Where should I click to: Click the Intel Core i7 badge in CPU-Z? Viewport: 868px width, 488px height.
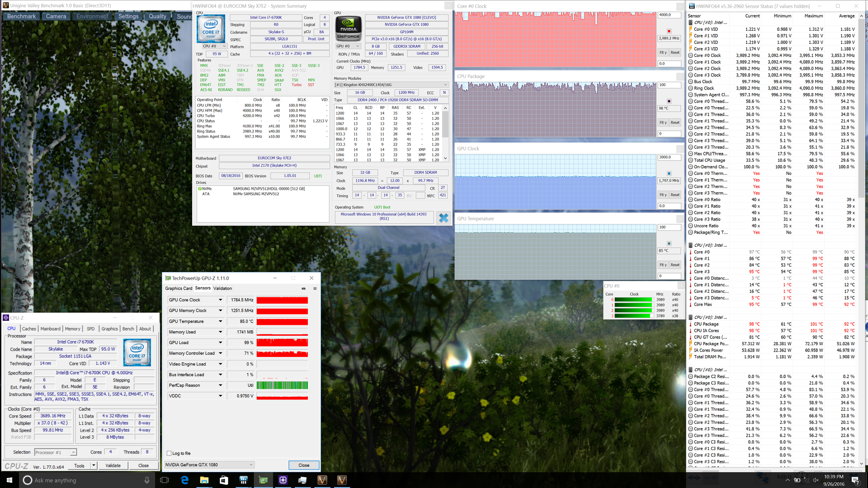(137, 352)
